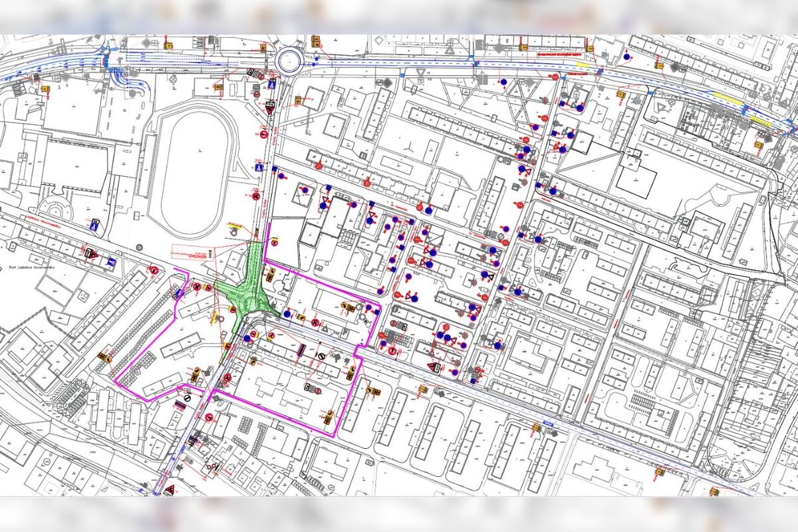Screen dimensions: 798x532
Task: Click the fan-shaped curved building at lower-left
Action: click(x=69, y=399)
